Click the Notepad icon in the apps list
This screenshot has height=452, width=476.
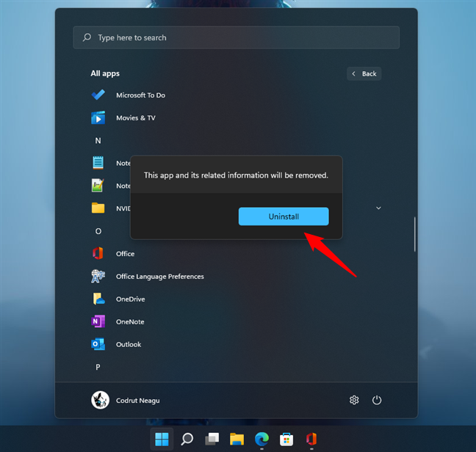coord(98,163)
